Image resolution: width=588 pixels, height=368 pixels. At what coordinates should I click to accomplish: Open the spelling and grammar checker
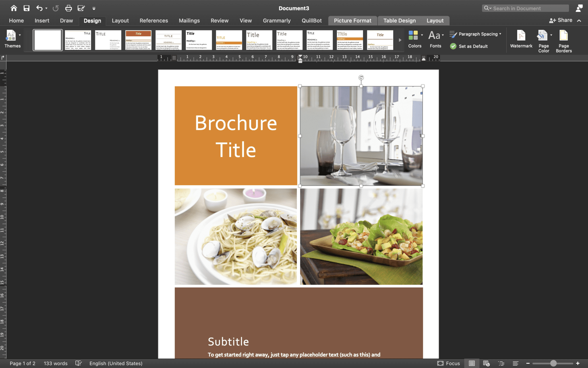click(78, 363)
